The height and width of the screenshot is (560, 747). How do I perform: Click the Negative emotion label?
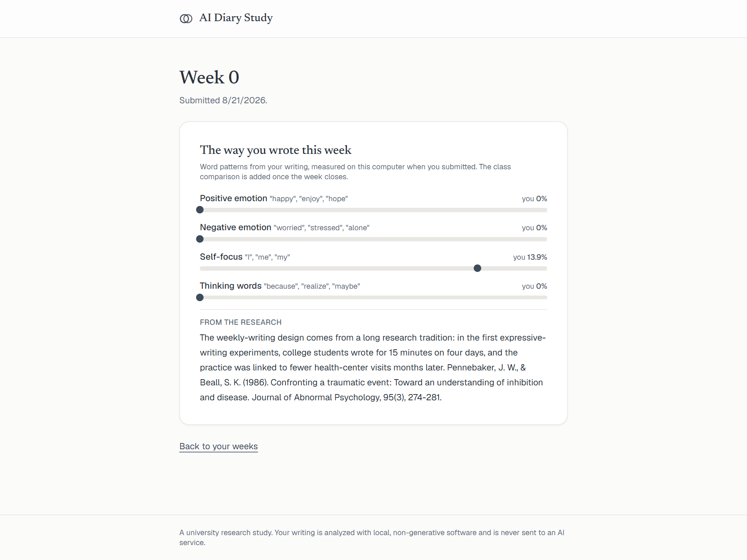click(236, 227)
